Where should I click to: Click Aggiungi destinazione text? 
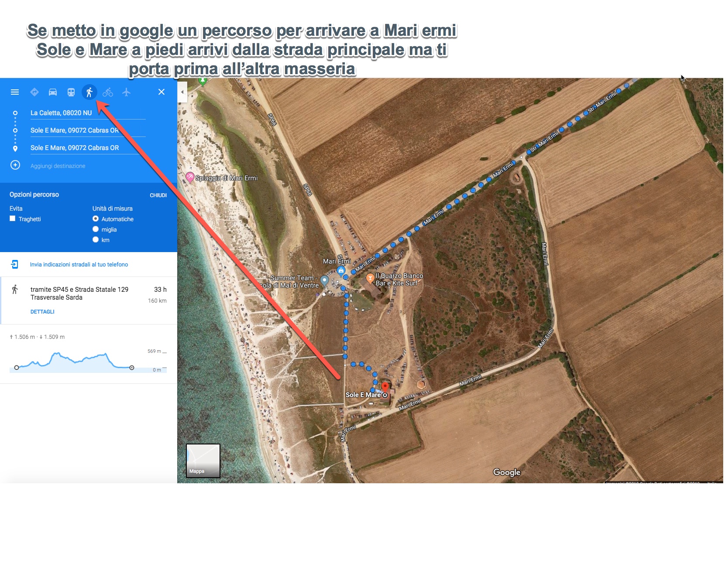coord(58,166)
